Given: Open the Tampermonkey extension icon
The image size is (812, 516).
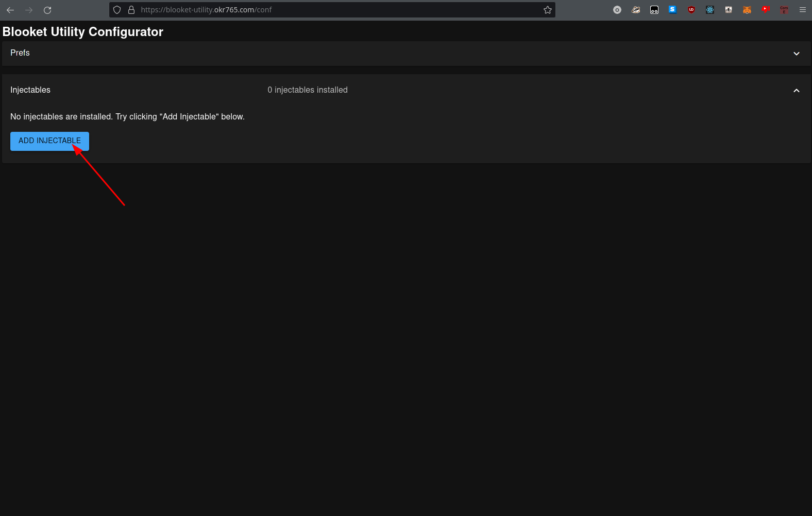Looking at the screenshot, I should pyautogui.click(x=654, y=10).
